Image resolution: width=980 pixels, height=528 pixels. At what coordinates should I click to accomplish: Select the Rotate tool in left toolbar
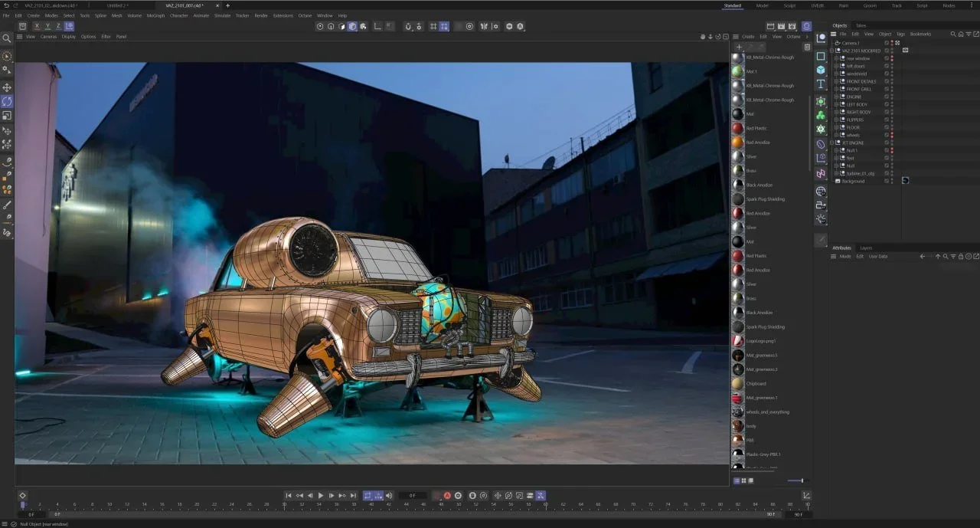click(7, 101)
